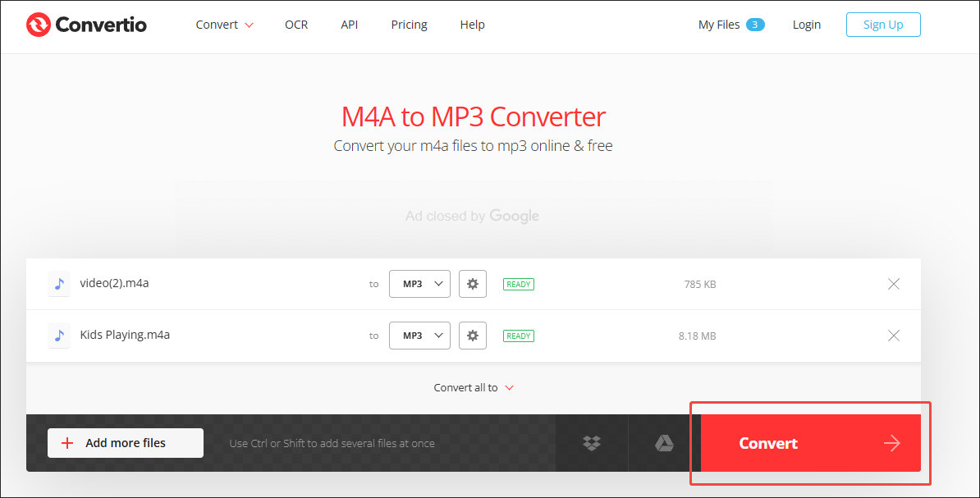Click the My Files count badge
The width and height of the screenshot is (980, 498).
755,25
